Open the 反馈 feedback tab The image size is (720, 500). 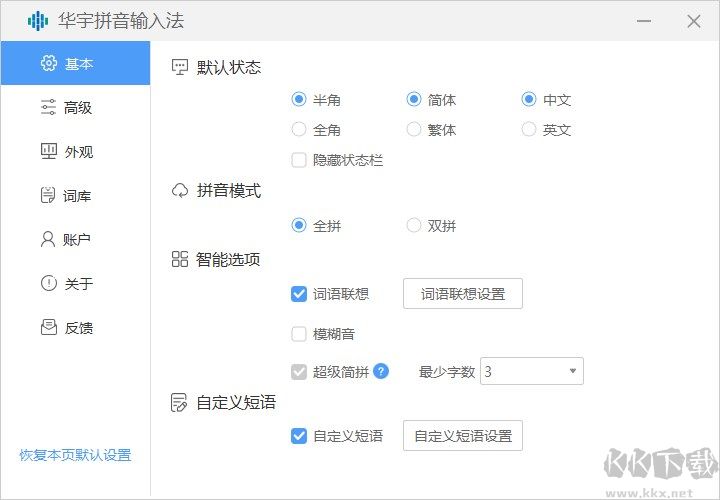75,327
